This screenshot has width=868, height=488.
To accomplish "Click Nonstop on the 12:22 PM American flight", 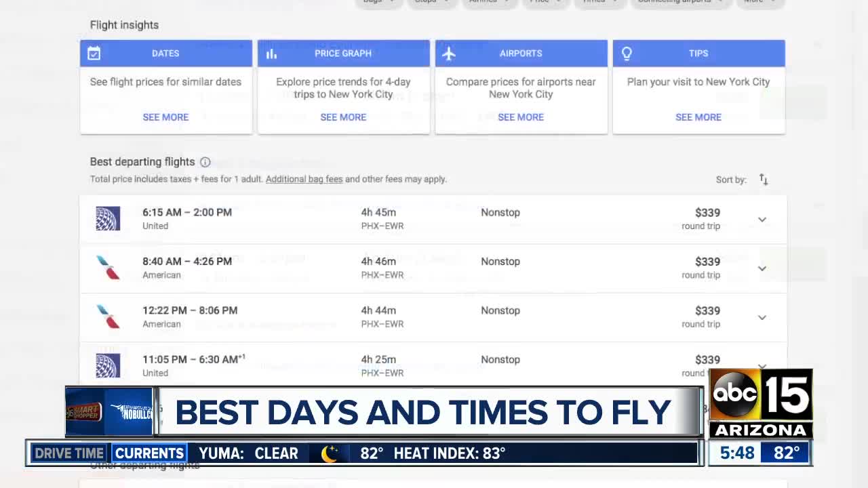I will 500,310.
